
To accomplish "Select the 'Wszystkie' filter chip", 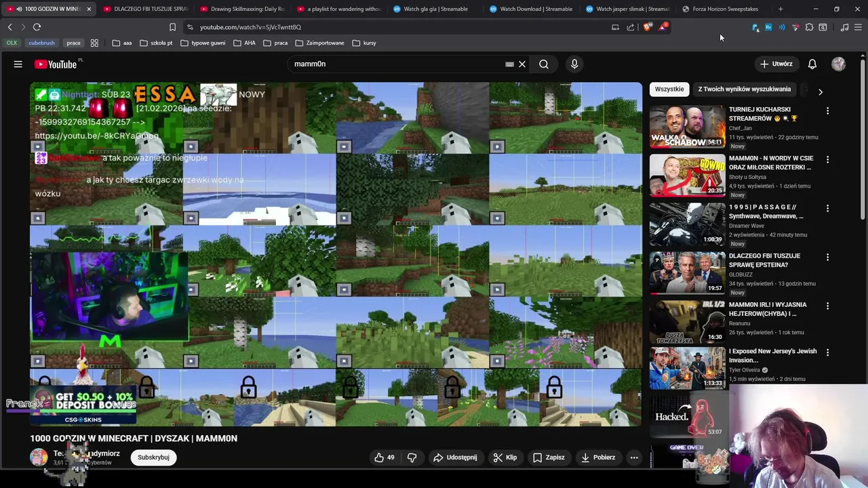I will pyautogui.click(x=669, y=89).
